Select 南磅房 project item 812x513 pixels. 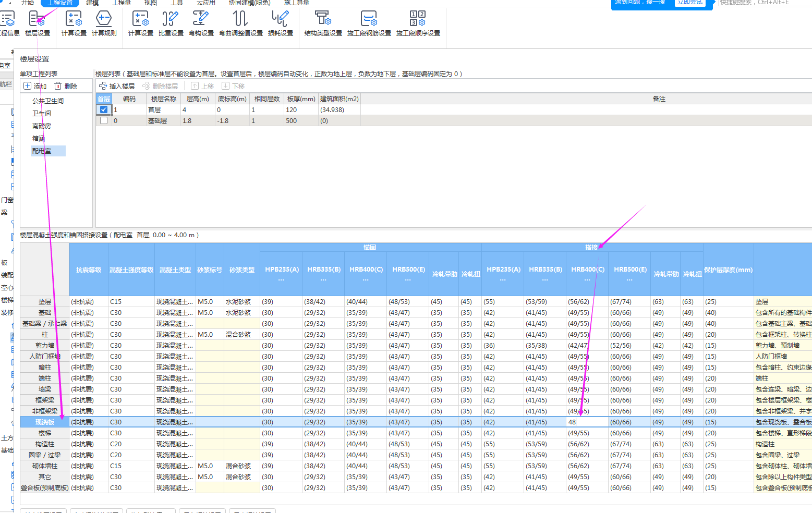point(42,126)
